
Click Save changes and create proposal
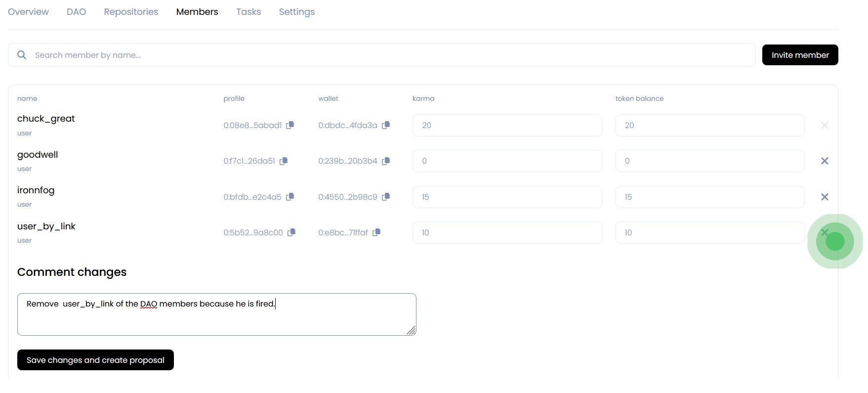coord(95,360)
